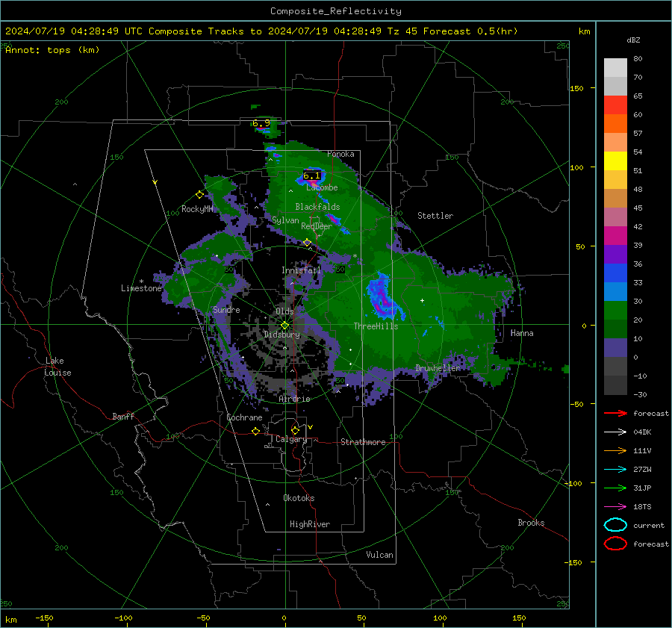Click the dBZ legend heading
This screenshot has width=672, height=628.
(633, 40)
